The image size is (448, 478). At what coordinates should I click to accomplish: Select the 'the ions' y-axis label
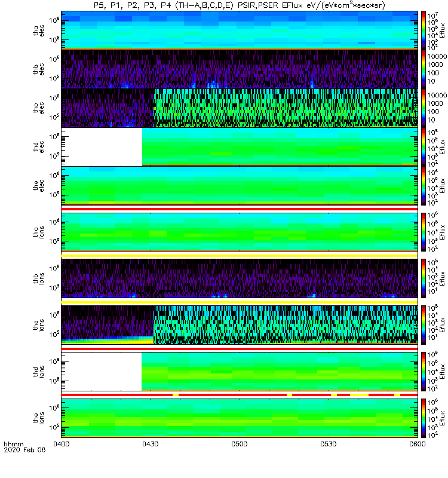[x=38, y=418]
